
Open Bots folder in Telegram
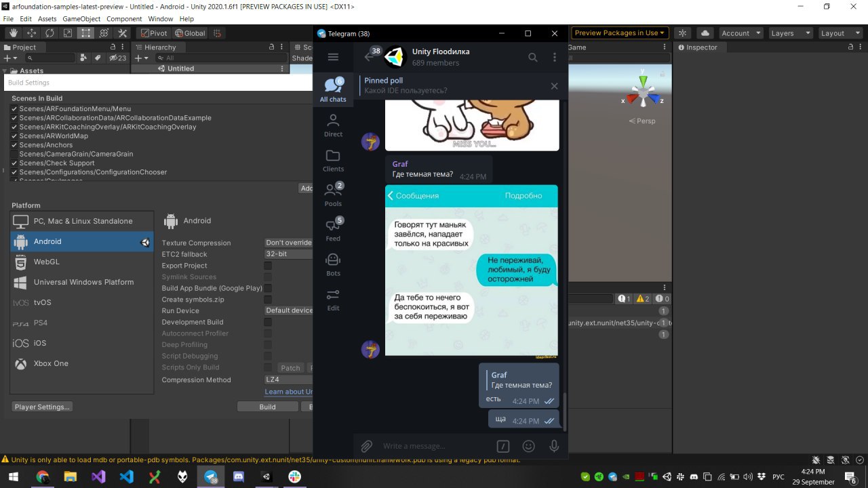pyautogui.click(x=333, y=264)
